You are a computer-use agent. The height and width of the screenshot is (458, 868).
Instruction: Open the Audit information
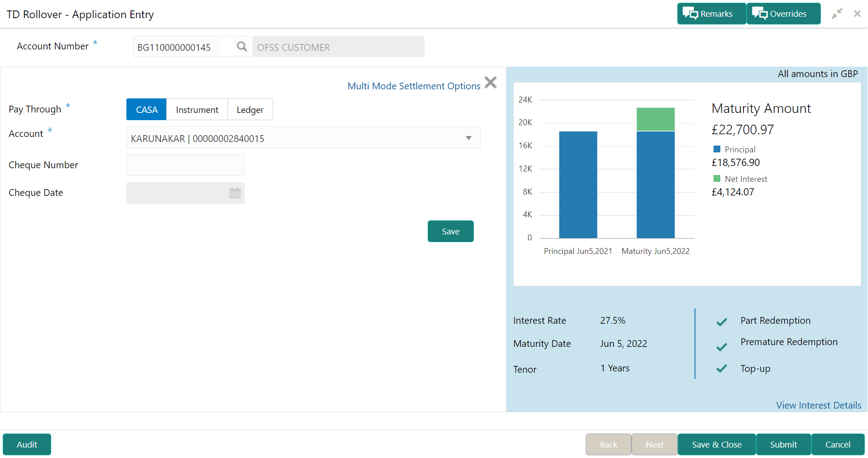point(27,444)
